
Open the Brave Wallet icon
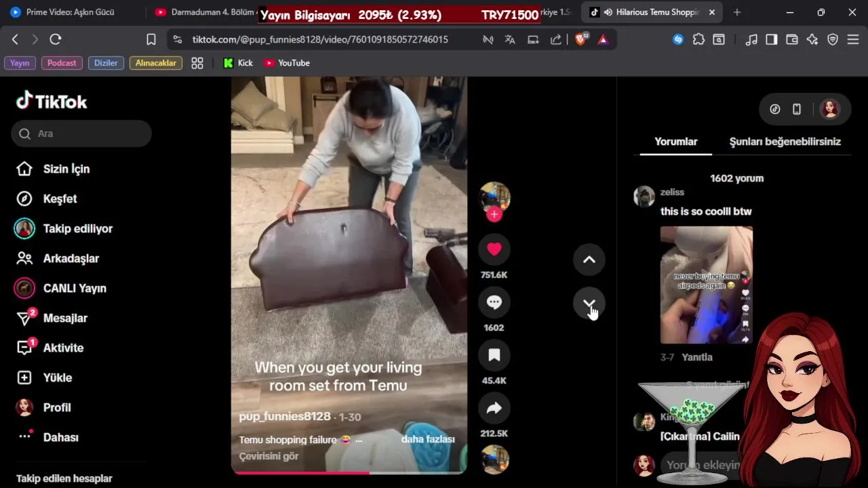click(x=792, y=39)
